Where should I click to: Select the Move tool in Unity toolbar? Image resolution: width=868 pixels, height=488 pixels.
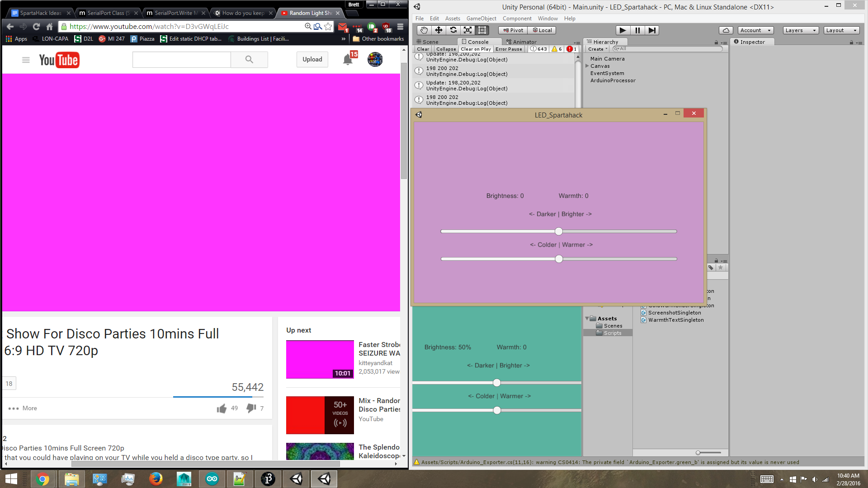[x=439, y=30]
